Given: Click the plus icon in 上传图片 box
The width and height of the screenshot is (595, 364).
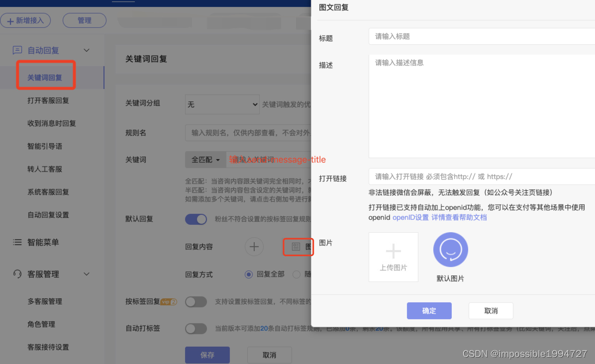Looking at the screenshot, I should (393, 251).
